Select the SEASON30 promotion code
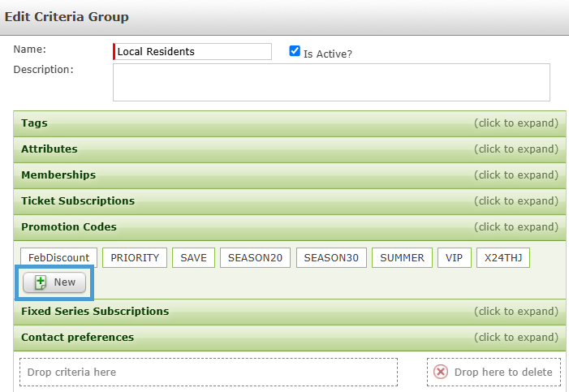This screenshot has width=569, height=392. coord(331,258)
